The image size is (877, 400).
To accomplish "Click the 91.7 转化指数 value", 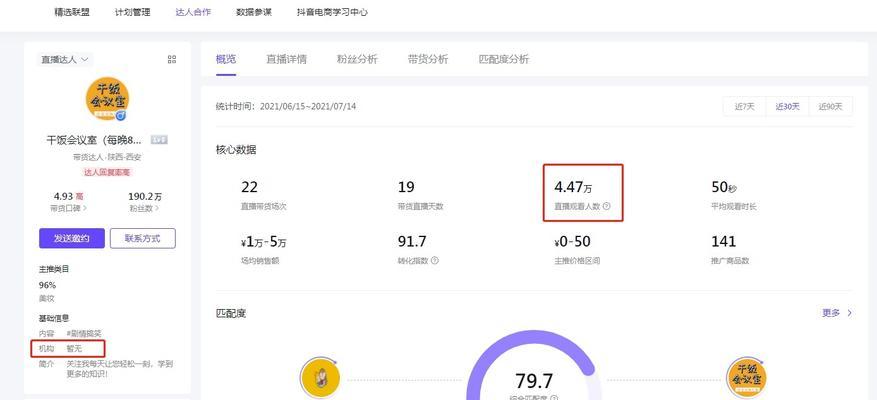I will click(x=412, y=242).
